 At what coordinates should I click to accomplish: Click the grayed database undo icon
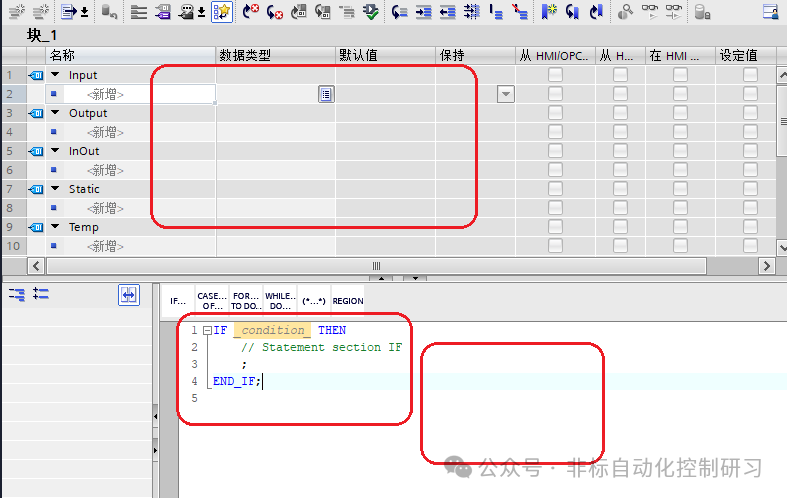[x=109, y=12]
